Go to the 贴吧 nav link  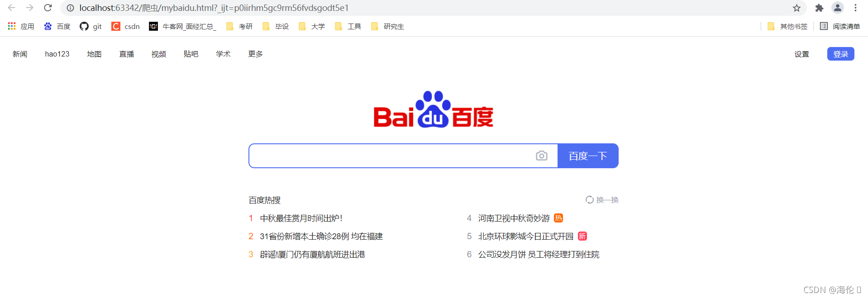pyautogui.click(x=191, y=54)
